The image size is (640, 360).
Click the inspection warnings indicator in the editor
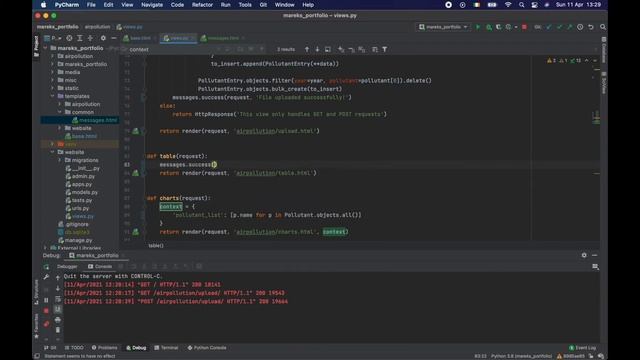tap(564, 60)
